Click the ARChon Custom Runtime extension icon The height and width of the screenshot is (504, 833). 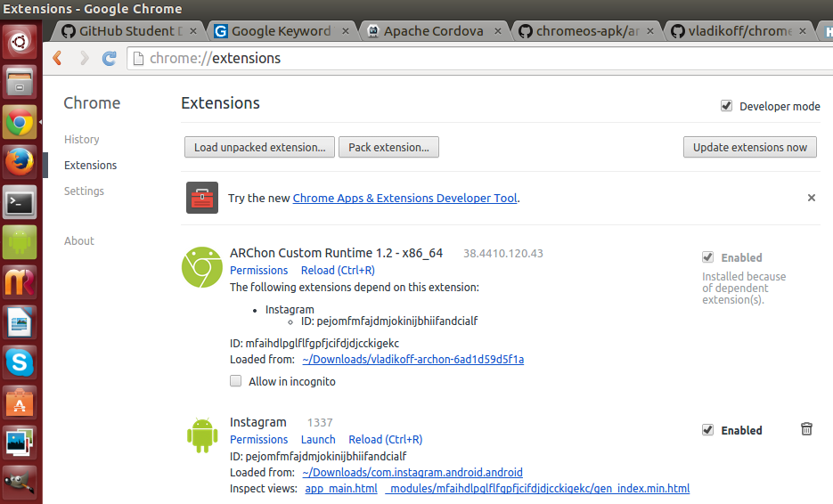(202, 267)
